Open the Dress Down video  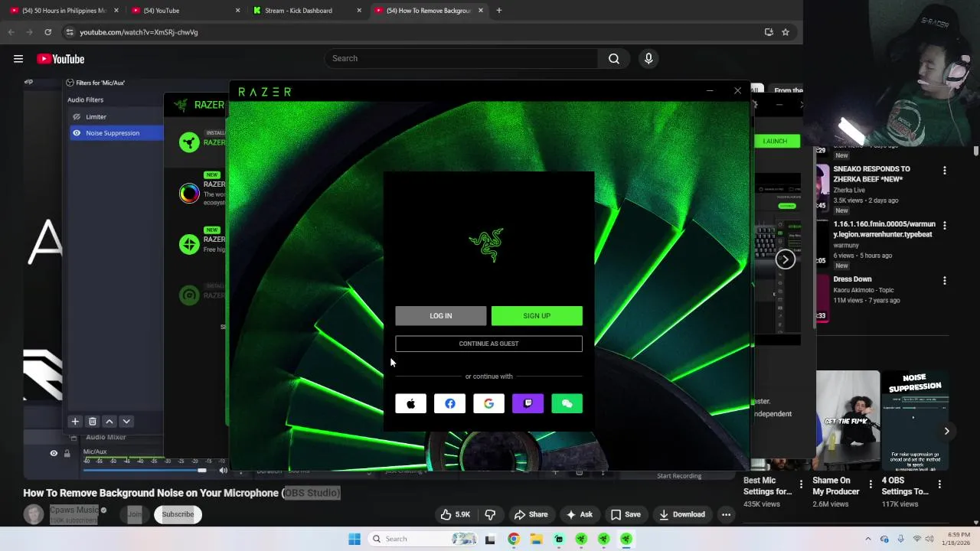(852, 279)
